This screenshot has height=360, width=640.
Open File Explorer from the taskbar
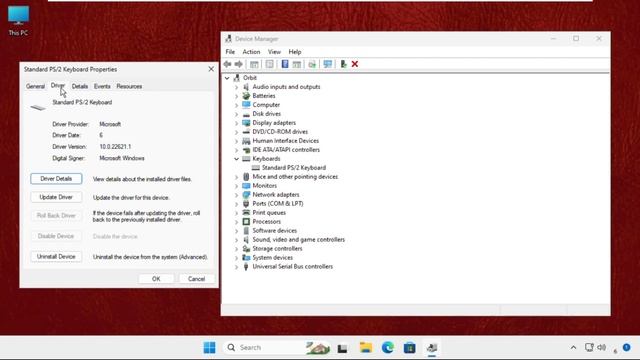click(366, 347)
